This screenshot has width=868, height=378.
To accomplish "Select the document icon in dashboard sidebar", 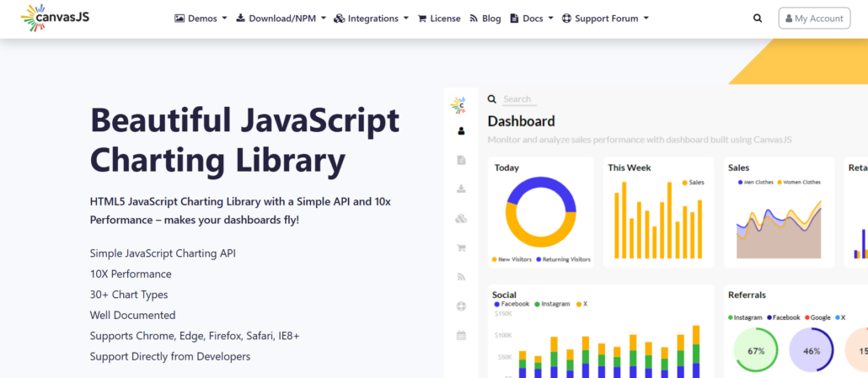I will pyautogui.click(x=461, y=160).
